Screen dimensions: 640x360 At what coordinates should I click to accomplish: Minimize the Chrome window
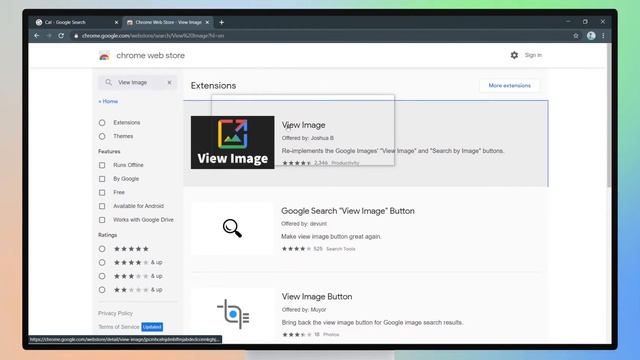tap(568, 22)
